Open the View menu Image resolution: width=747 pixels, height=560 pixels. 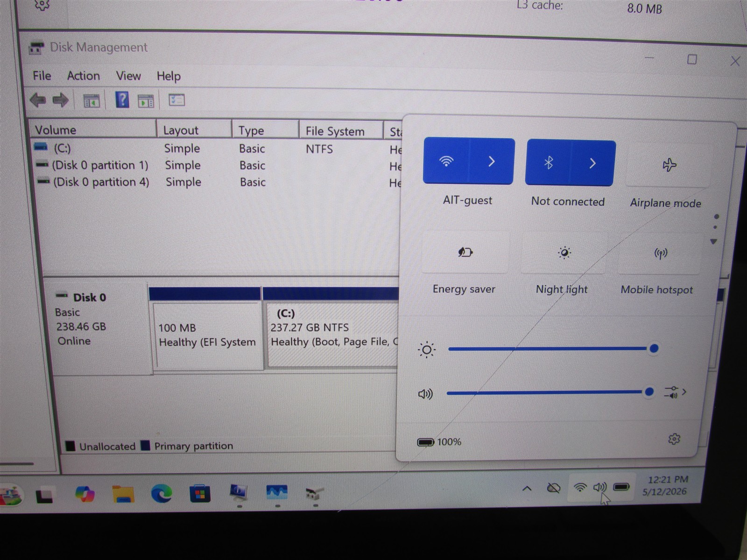[x=128, y=76]
